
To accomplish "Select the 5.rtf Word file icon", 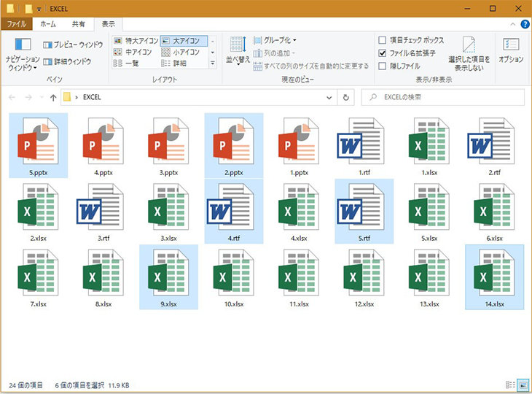I will pyautogui.click(x=361, y=207).
